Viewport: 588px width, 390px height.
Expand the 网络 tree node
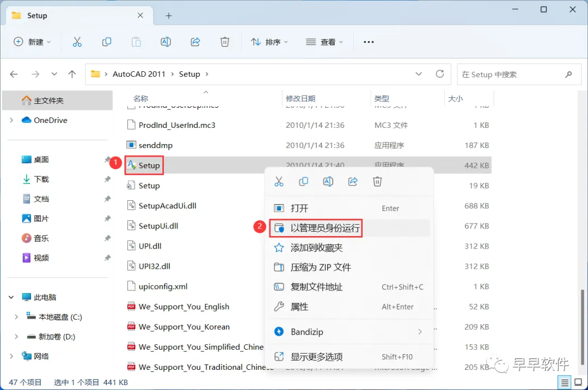11,356
